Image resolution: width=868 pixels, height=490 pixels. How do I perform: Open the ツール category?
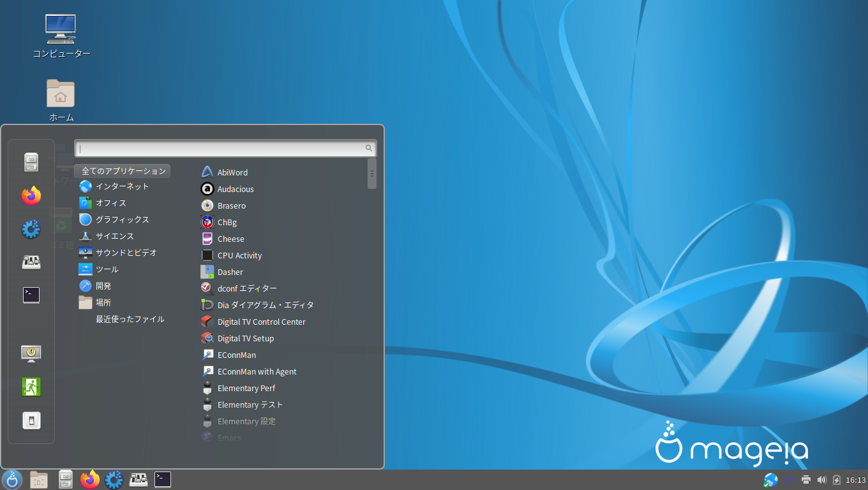(107, 269)
